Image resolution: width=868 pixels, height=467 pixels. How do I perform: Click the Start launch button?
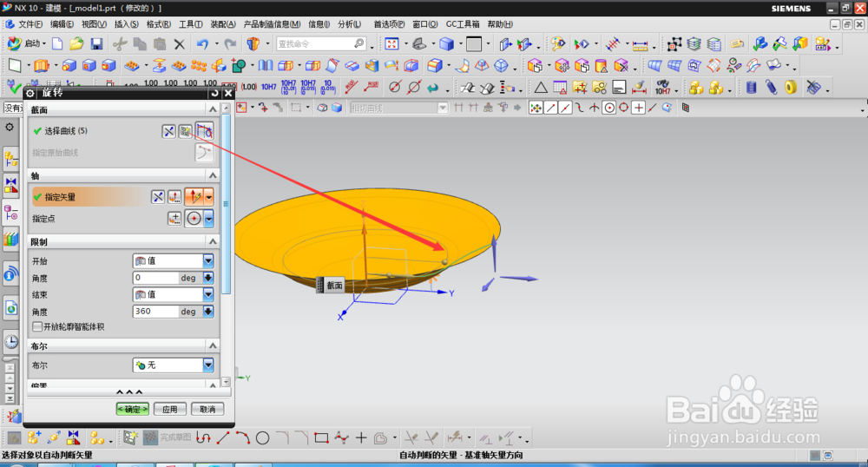[26, 43]
